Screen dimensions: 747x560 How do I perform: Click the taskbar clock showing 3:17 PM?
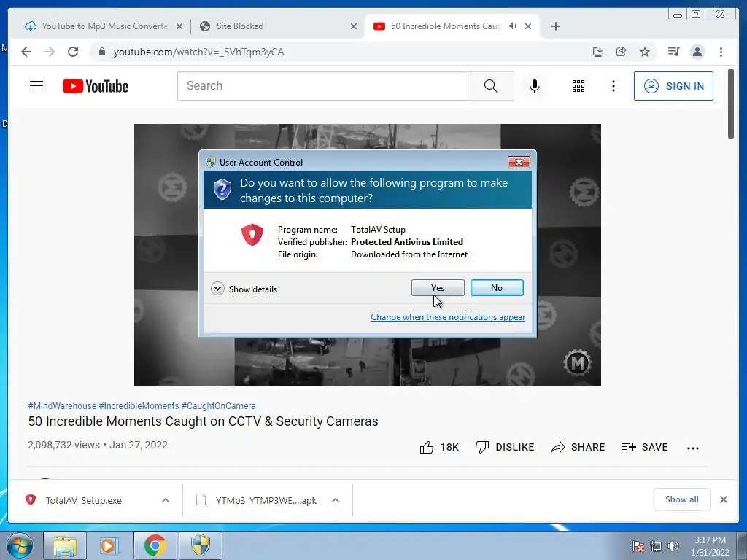[x=710, y=546]
